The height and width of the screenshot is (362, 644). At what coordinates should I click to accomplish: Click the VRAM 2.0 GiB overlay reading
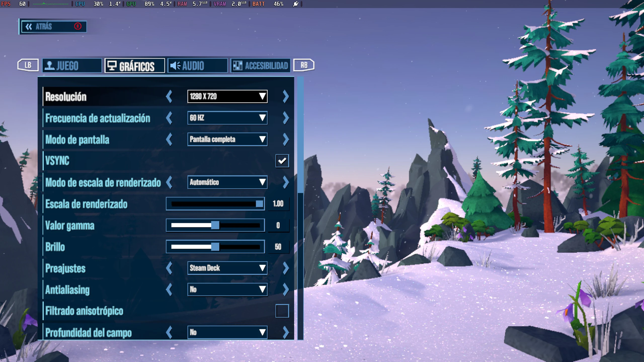coord(230,4)
